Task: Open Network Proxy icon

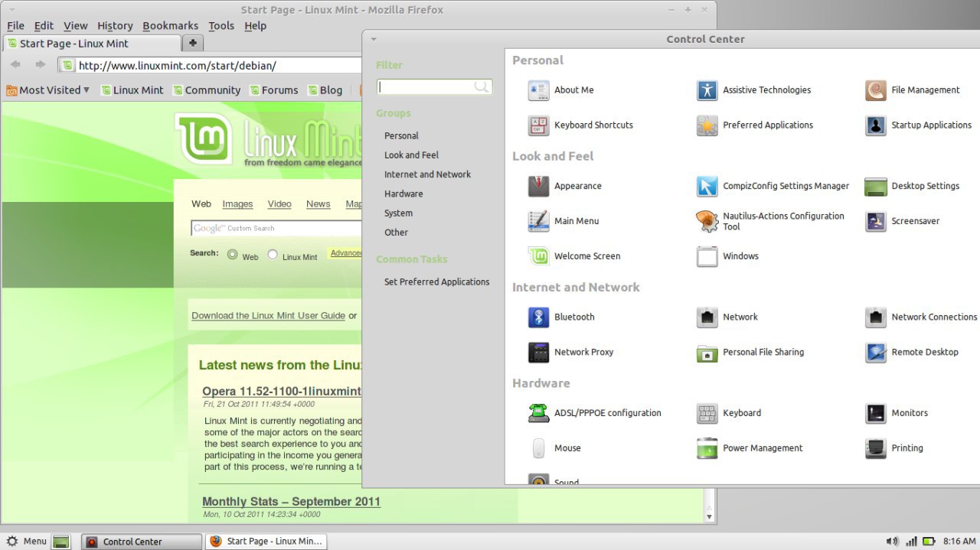Action: [538, 352]
